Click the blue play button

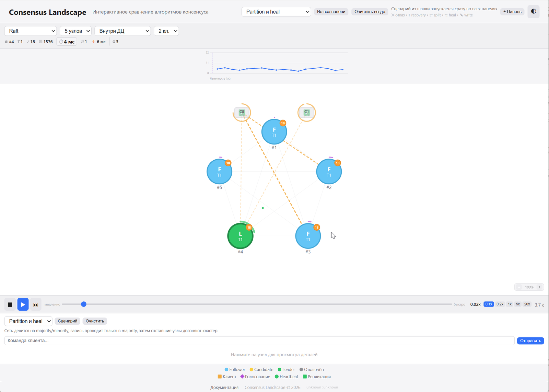click(x=23, y=304)
